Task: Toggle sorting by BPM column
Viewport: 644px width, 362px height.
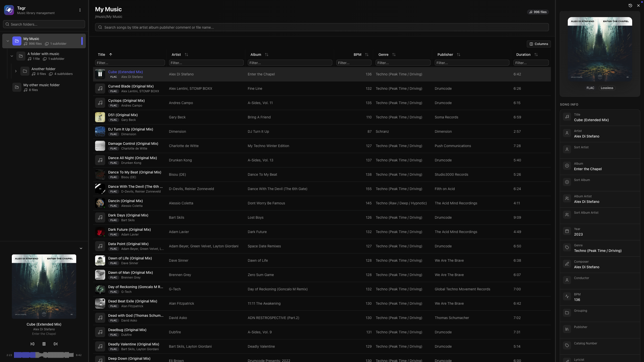Action: (367, 55)
